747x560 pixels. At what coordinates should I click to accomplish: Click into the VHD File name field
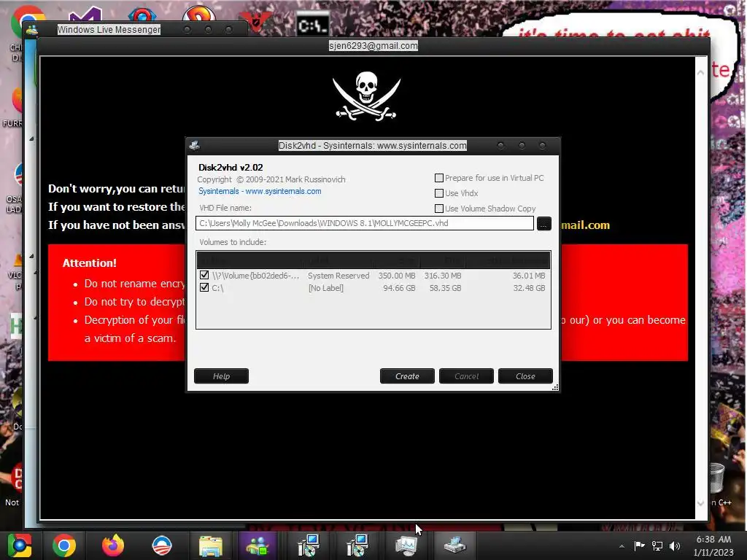pos(365,223)
